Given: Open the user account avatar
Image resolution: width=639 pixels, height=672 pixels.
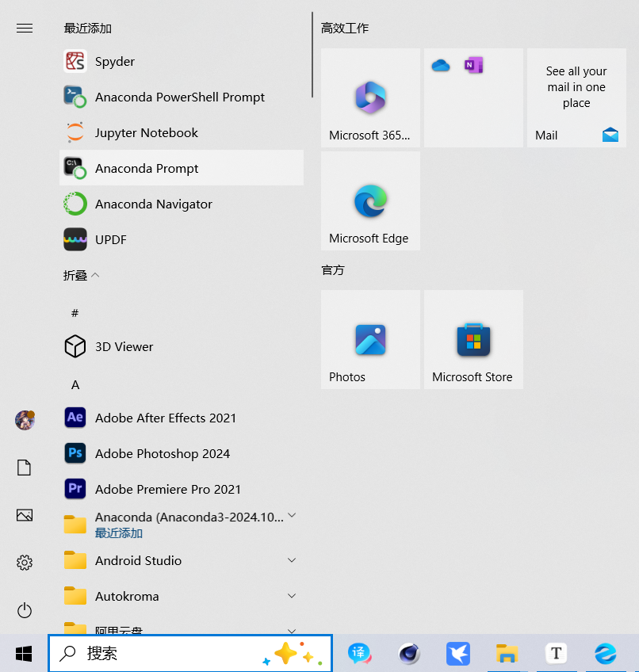Looking at the screenshot, I should pyautogui.click(x=25, y=420).
